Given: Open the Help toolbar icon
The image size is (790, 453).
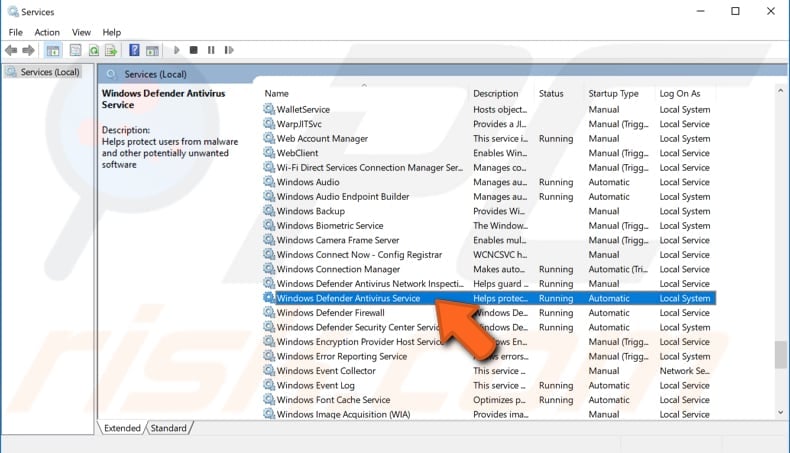Looking at the screenshot, I should coord(134,50).
